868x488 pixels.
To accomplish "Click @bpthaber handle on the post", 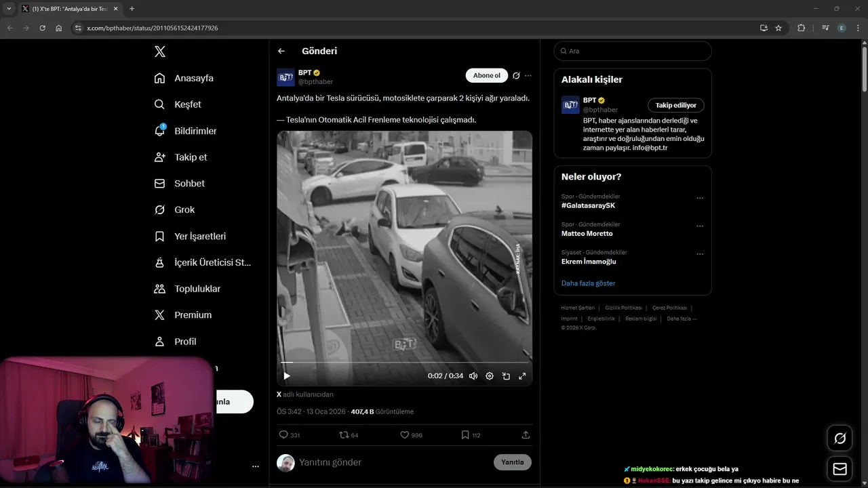I will point(315,82).
